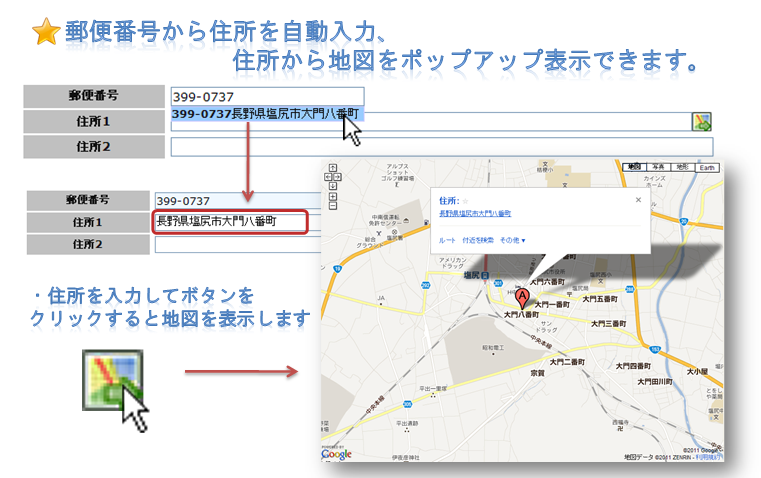Star the address in the info window
The image size is (761, 478).
click(x=465, y=201)
